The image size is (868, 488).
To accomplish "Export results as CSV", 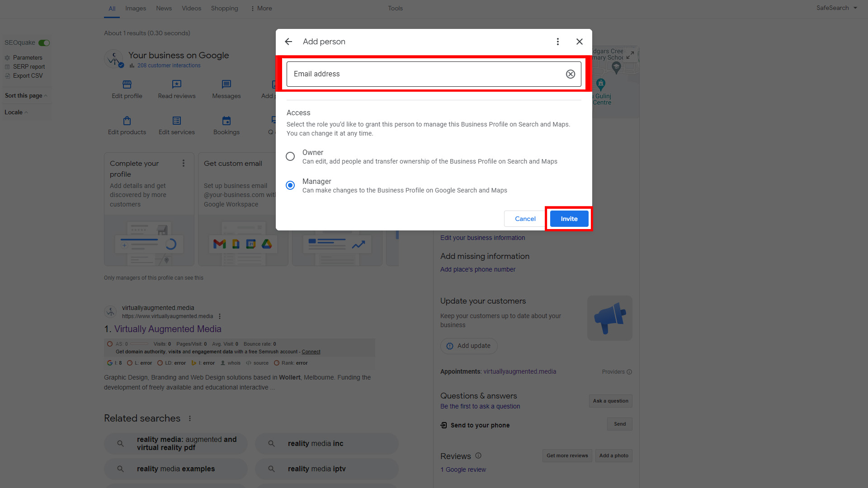I will [x=28, y=75].
